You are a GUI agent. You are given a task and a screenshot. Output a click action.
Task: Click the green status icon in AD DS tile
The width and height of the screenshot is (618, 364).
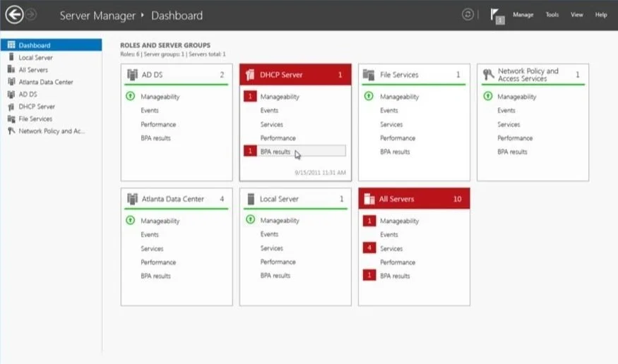[131, 96]
